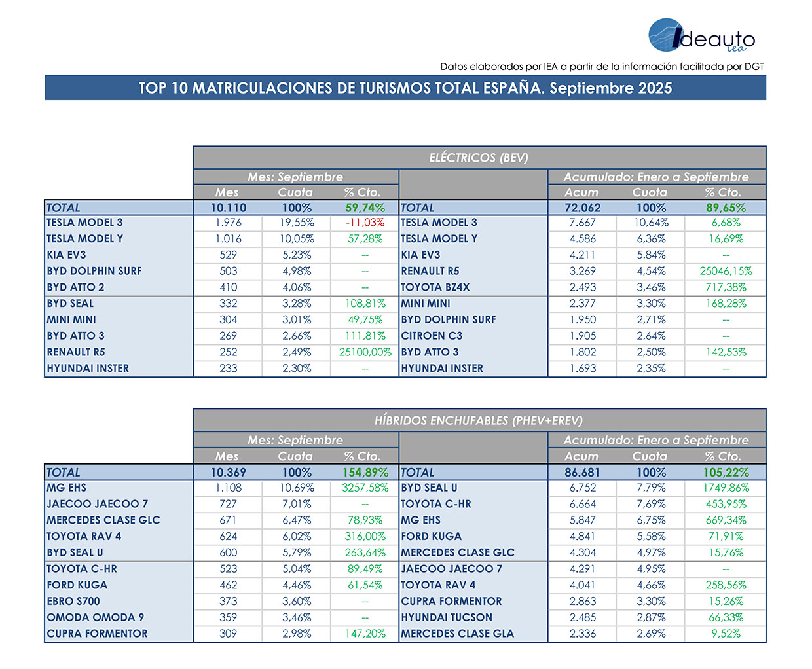Select the ELÉCTRICOS (BEV) table header
Screen dimensions: 812x669
coord(479,158)
